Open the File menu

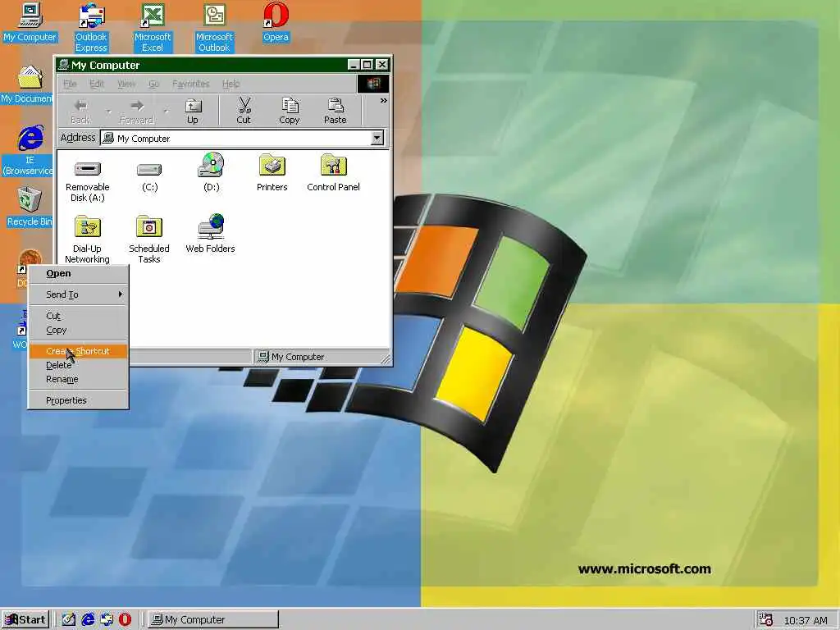click(70, 84)
